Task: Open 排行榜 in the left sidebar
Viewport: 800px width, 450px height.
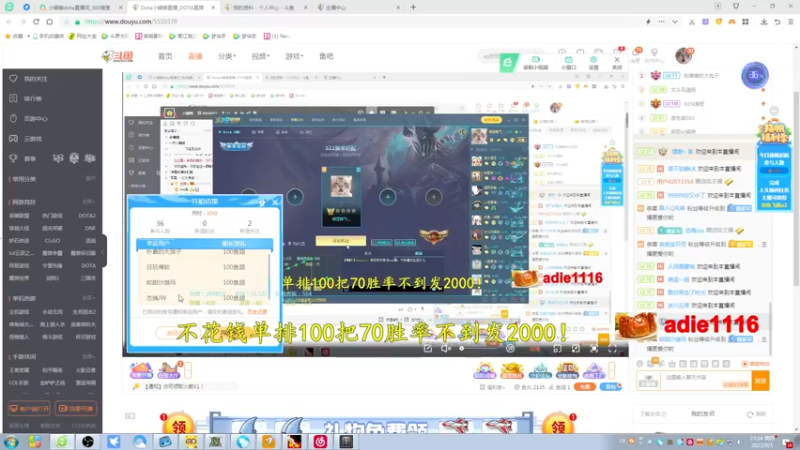Action: point(33,98)
